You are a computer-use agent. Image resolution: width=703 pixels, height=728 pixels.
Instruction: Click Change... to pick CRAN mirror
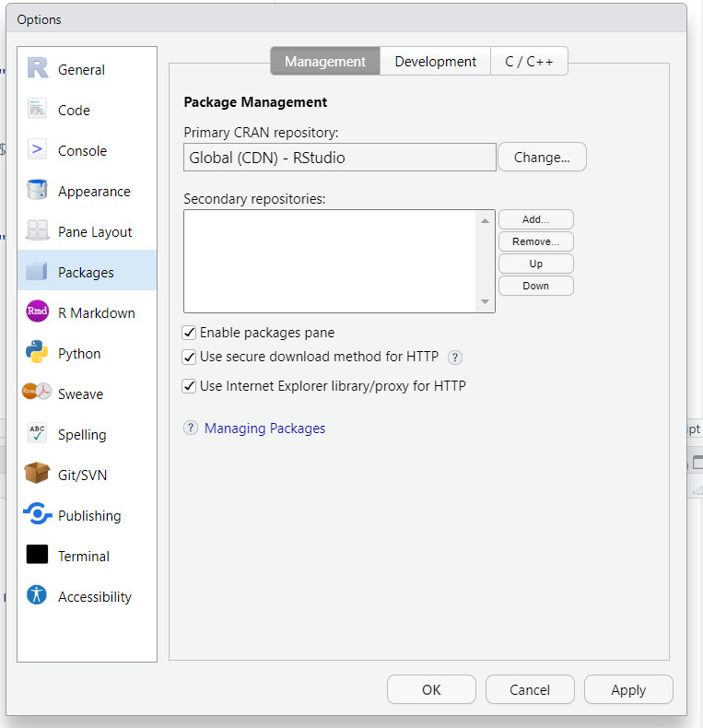pyautogui.click(x=542, y=157)
